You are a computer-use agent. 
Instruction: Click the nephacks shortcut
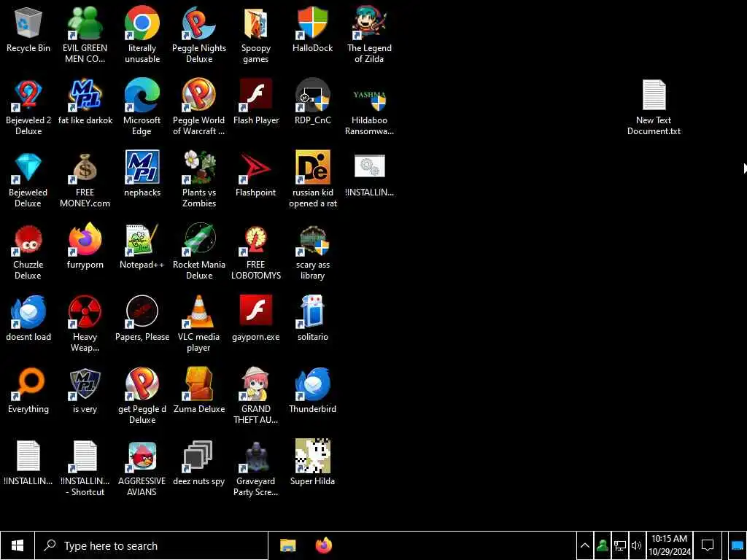[142, 174]
